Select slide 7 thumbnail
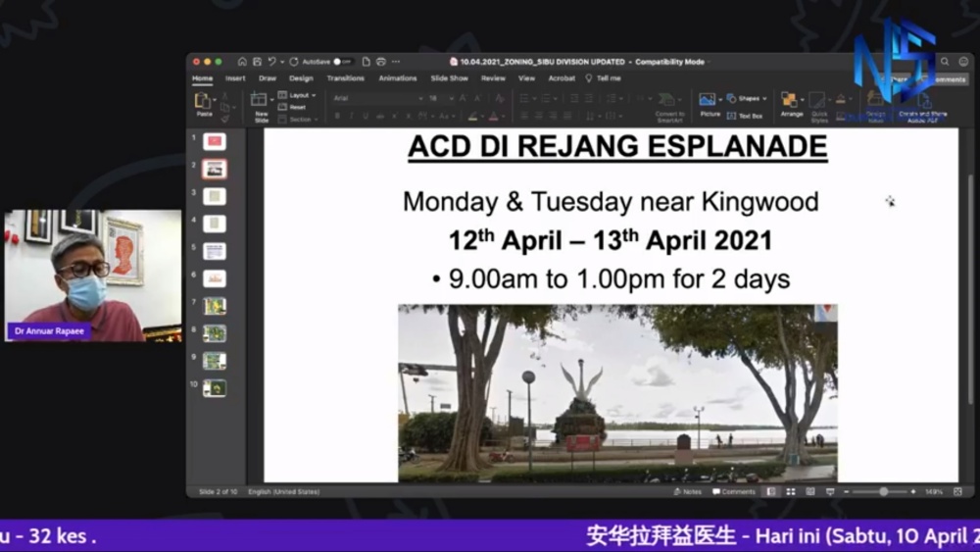This screenshot has width=980, height=552. tap(215, 306)
